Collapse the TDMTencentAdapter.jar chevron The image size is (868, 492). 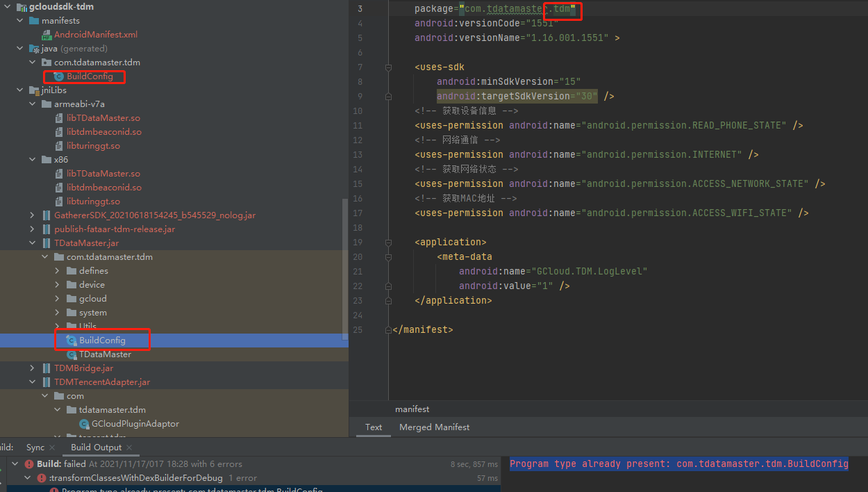(x=33, y=382)
